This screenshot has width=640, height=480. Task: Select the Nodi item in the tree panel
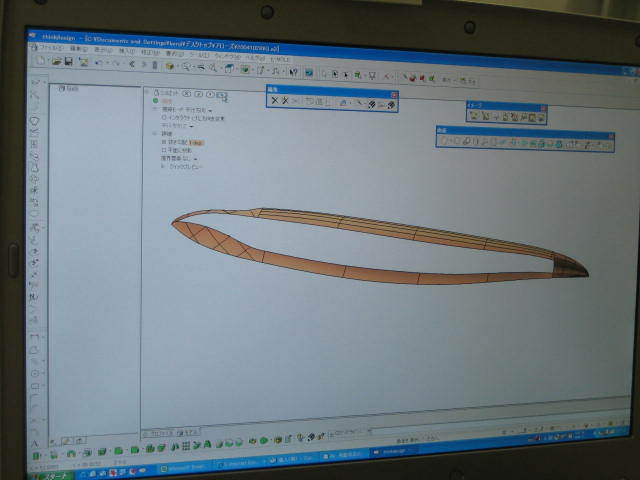coord(69,89)
